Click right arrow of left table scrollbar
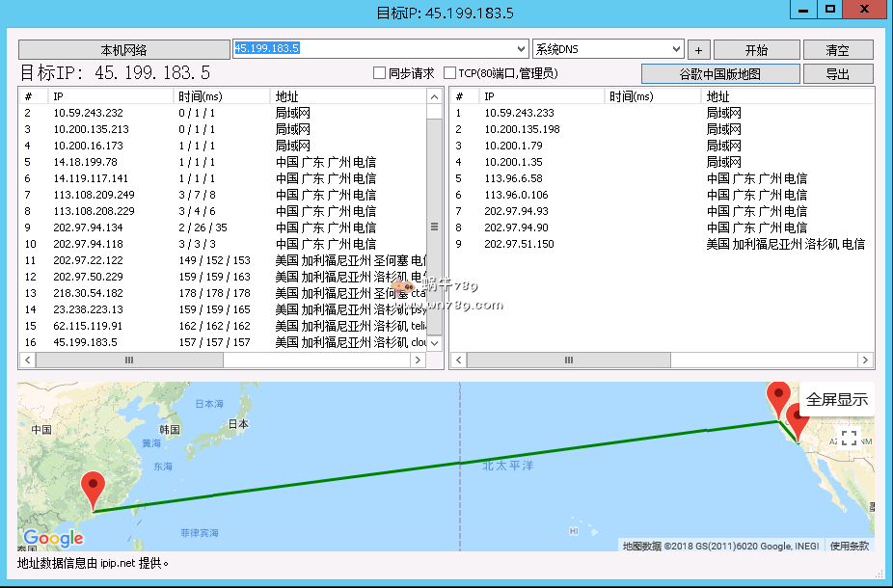 click(418, 360)
